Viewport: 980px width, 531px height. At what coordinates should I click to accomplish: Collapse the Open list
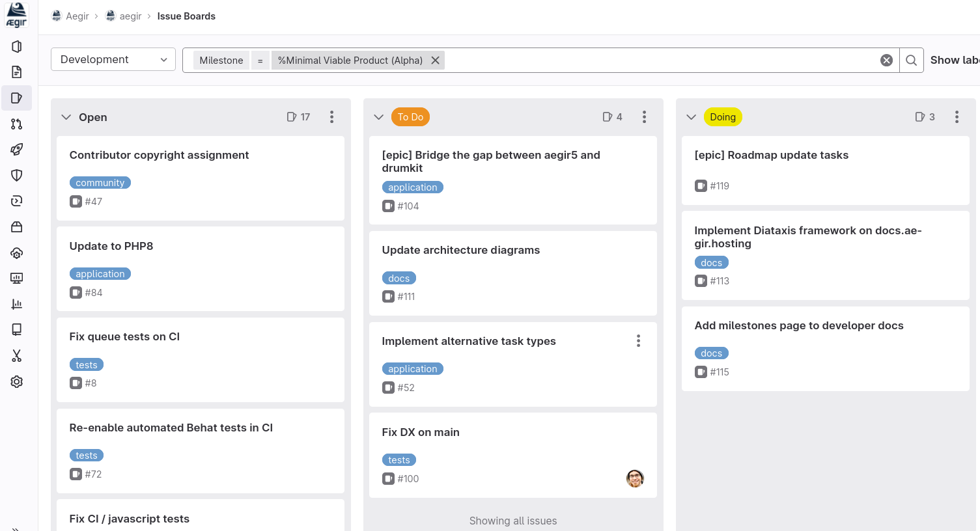point(66,117)
